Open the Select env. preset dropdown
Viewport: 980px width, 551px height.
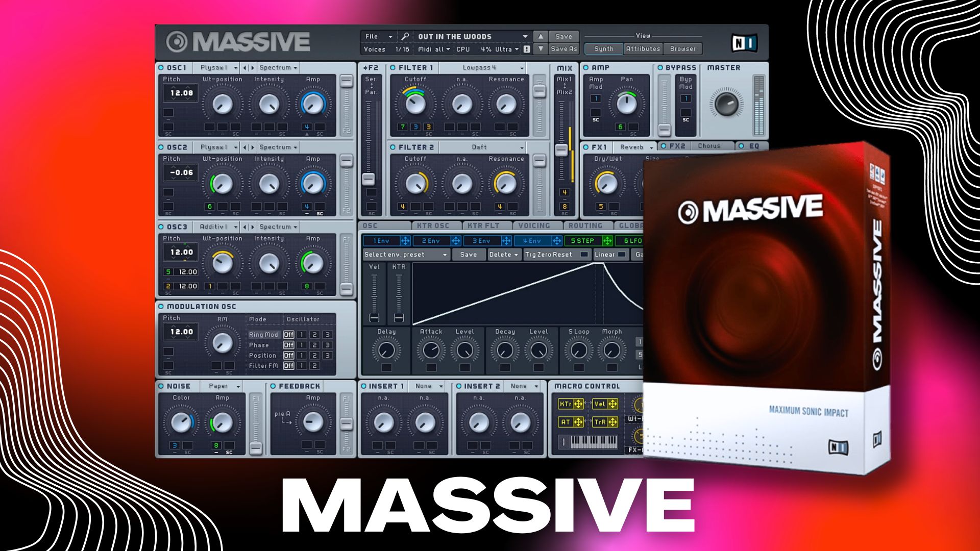[406, 255]
